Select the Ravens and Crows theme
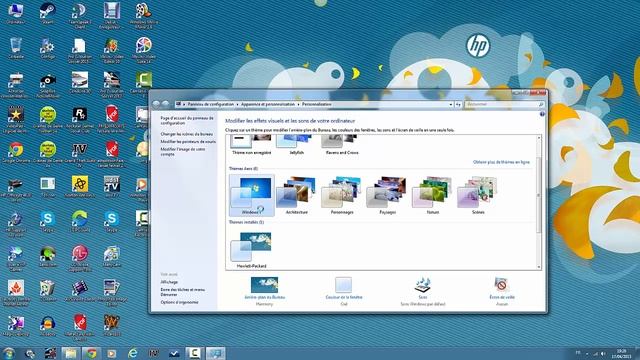 pyautogui.click(x=342, y=145)
